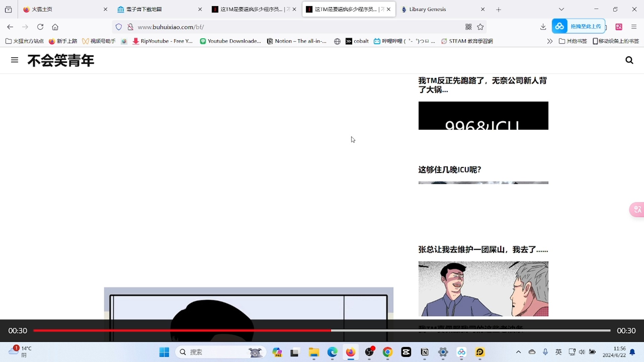
Task: Open article 张总让我去维护一团屎山
Action: tap(483, 250)
